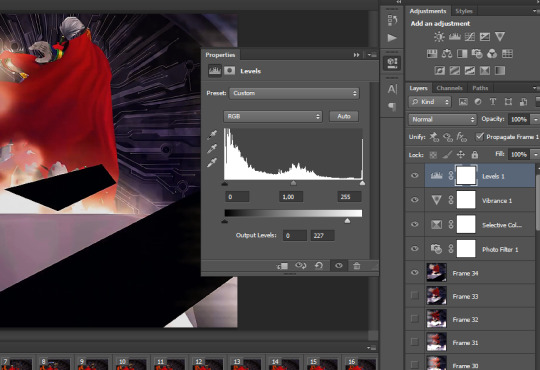Screen dimensions: 540x370
Task: Add an Invert adjustment
Action: [439, 71]
